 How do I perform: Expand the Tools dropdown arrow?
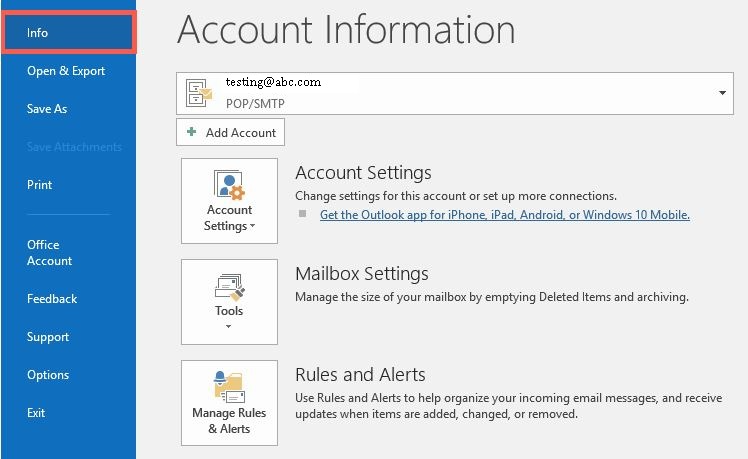229,326
